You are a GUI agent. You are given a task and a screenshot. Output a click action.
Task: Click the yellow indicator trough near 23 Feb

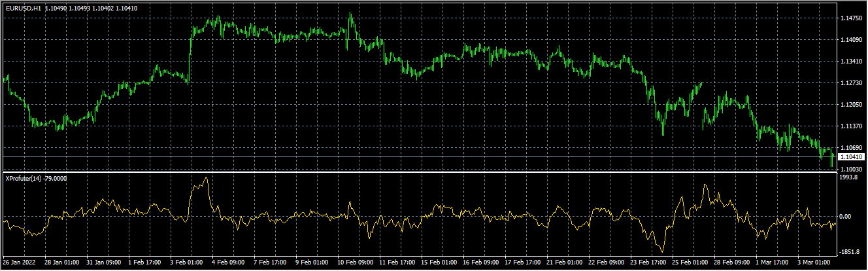pyautogui.click(x=663, y=251)
